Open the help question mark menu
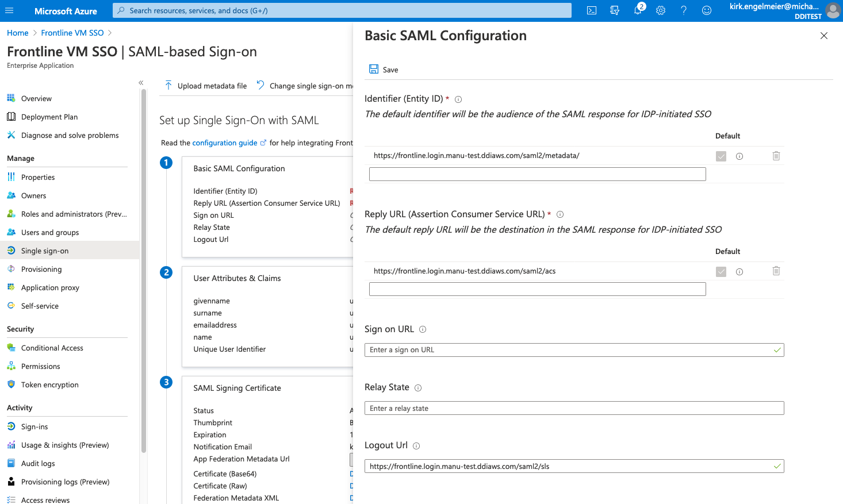 683,10
